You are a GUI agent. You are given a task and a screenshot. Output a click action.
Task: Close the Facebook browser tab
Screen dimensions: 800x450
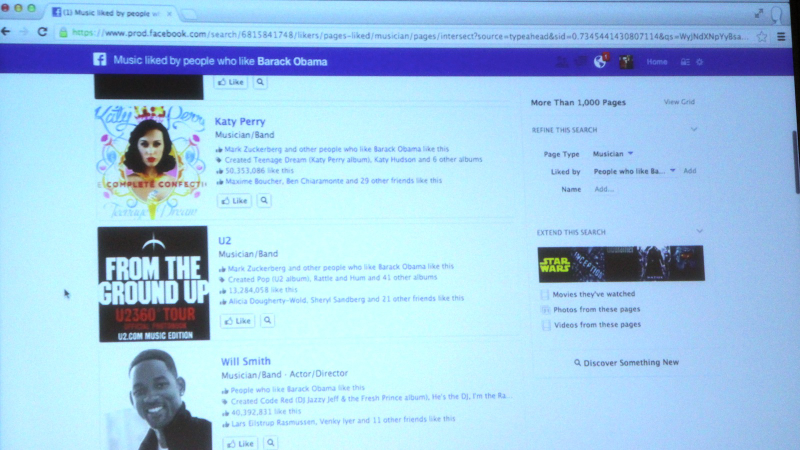tap(169, 14)
